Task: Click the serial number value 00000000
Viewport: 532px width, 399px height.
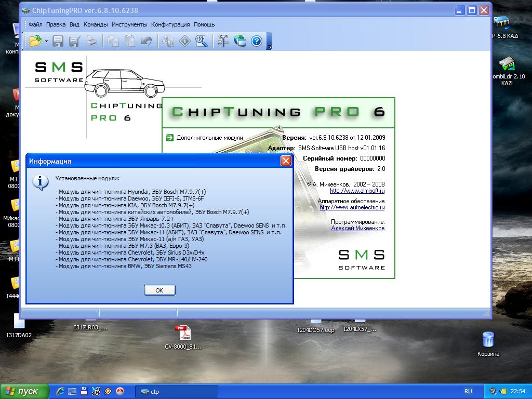Action: (373, 158)
